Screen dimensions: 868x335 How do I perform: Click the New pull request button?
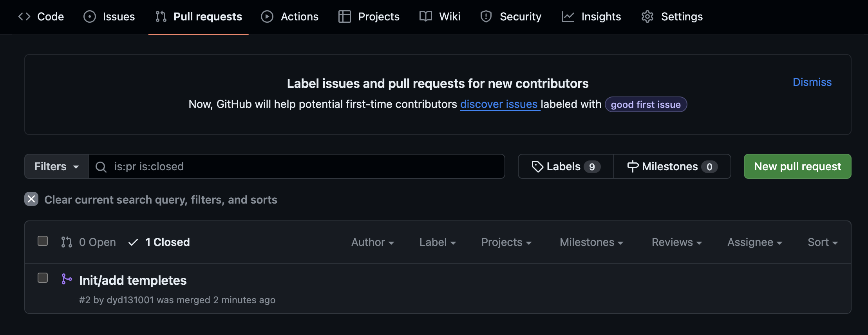(x=797, y=166)
